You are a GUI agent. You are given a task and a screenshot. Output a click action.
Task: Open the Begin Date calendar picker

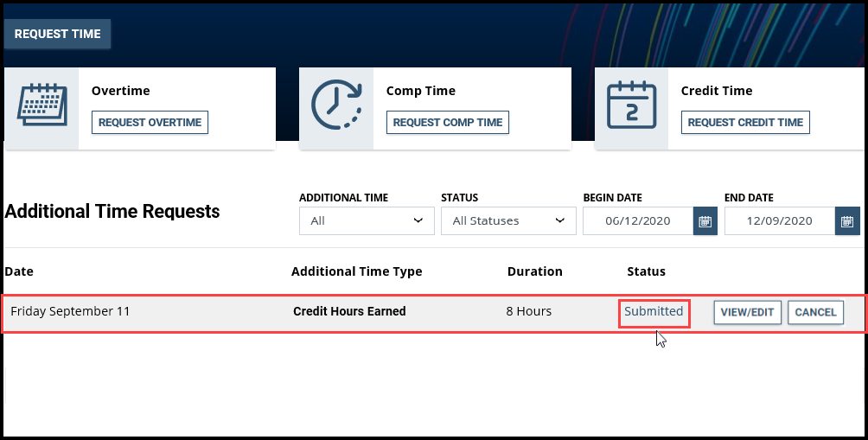(x=705, y=220)
